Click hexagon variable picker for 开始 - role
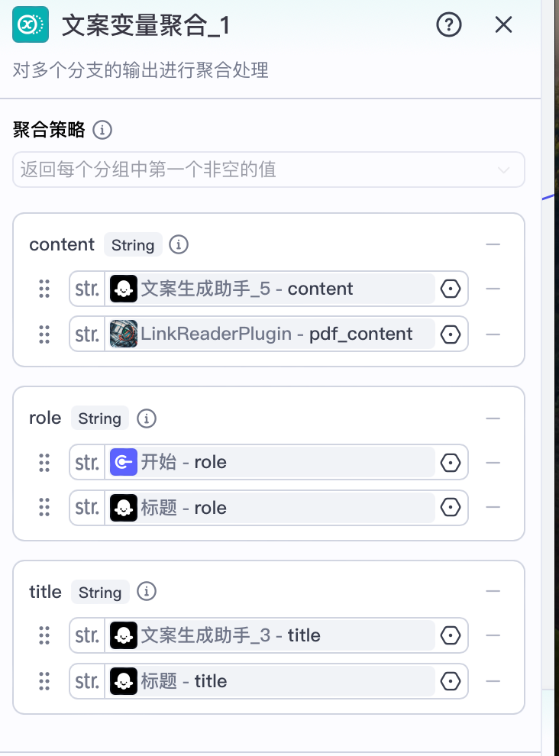 pos(451,462)
